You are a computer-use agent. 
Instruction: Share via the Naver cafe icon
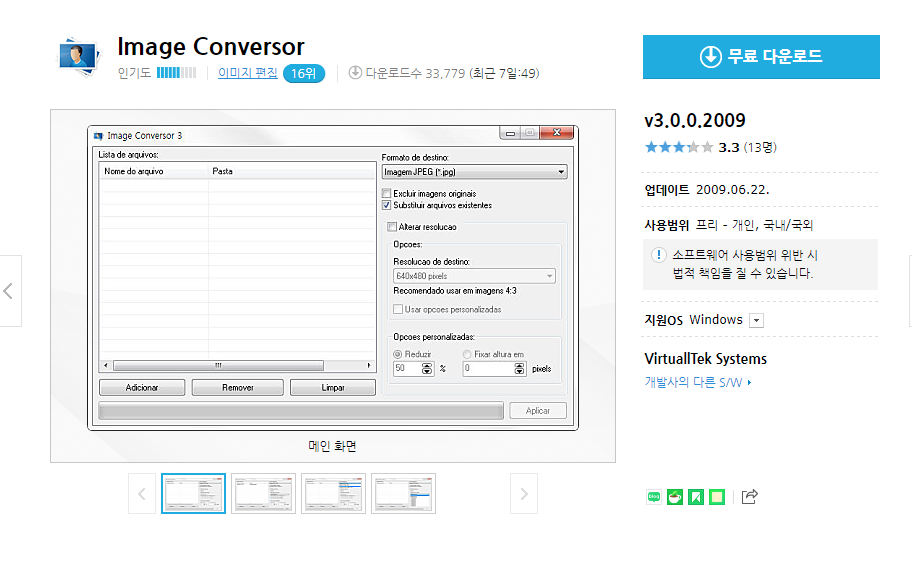click(x=675, y=497)
